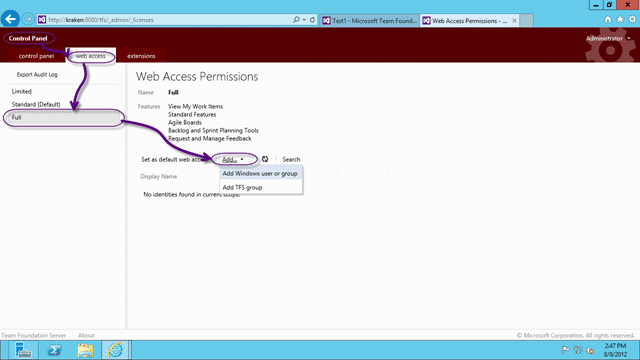Click the refresh icon beside Add button
The width and height of the screenshot is (640, 360).
265,159
